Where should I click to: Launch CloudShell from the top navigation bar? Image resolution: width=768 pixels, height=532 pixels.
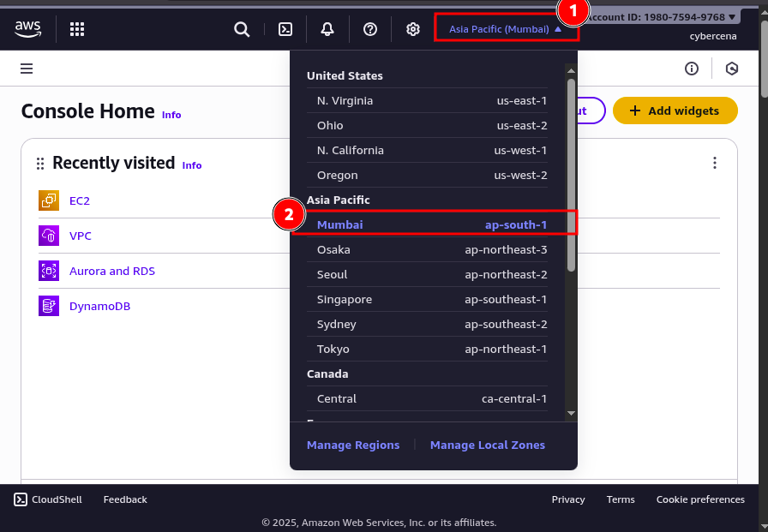point(285,29)
